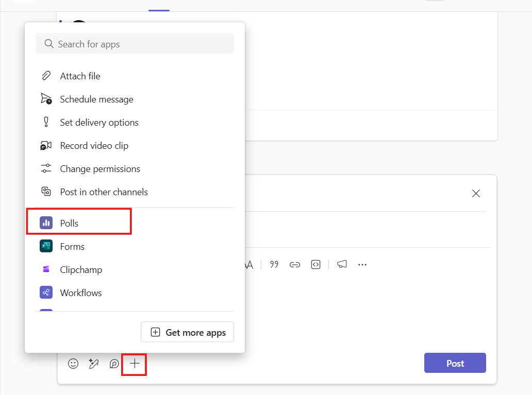
Task: Click the insert link icon
Action: (295, 265)
